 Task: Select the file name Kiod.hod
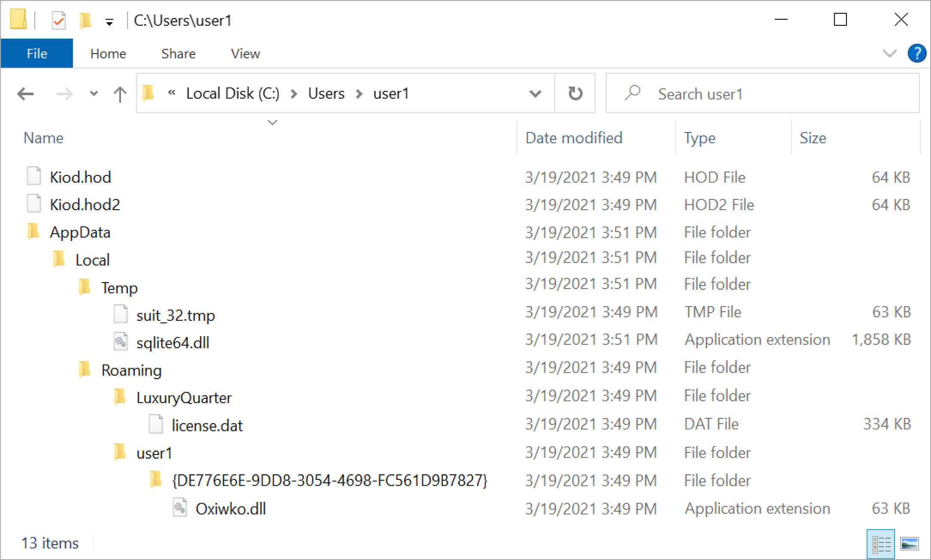coord(81,177)
